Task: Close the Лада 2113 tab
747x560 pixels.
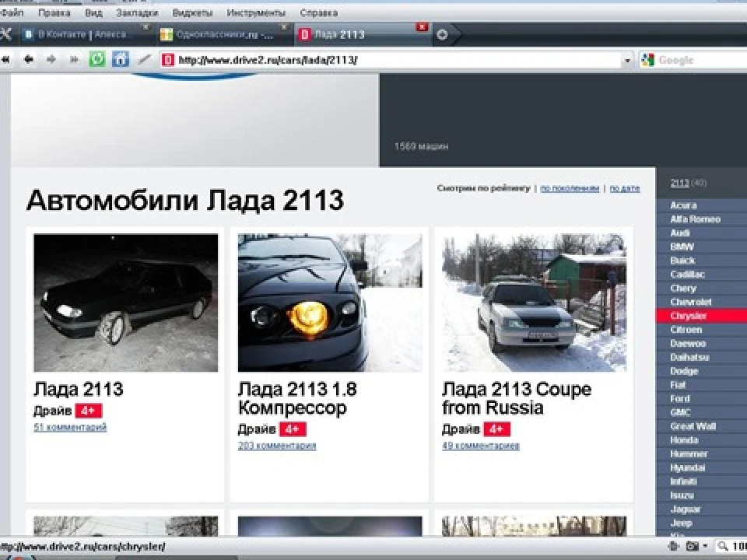Action: click(x=422, y=27)
